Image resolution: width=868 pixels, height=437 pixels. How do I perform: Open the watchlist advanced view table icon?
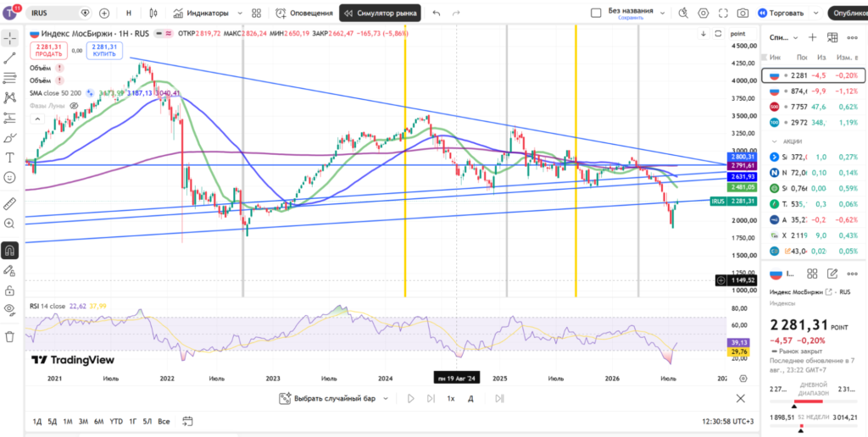(832, 37)
